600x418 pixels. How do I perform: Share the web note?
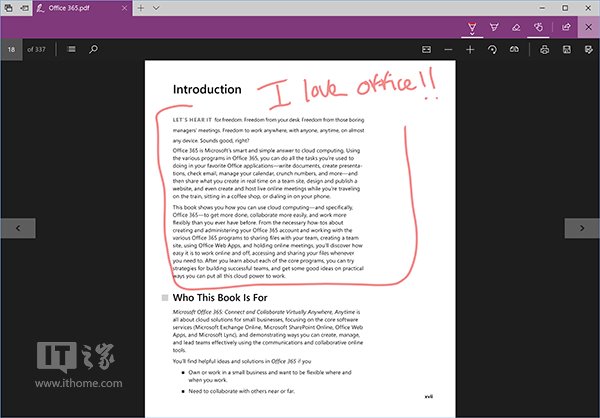tap(566, 27)
